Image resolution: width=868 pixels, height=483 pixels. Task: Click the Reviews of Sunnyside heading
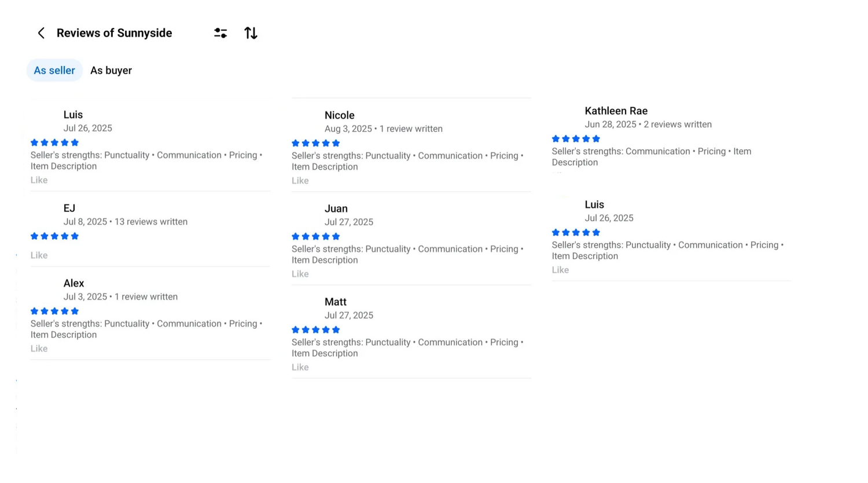pyautogui.click(x=114, y=33)
